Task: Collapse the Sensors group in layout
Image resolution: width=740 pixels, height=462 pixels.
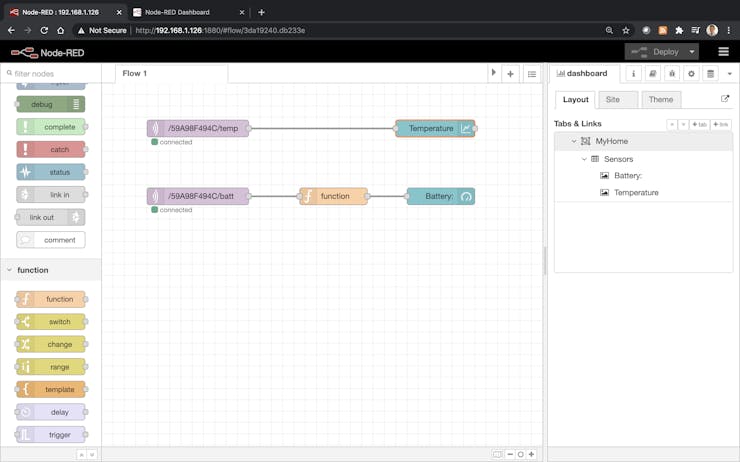Action: 584,159
